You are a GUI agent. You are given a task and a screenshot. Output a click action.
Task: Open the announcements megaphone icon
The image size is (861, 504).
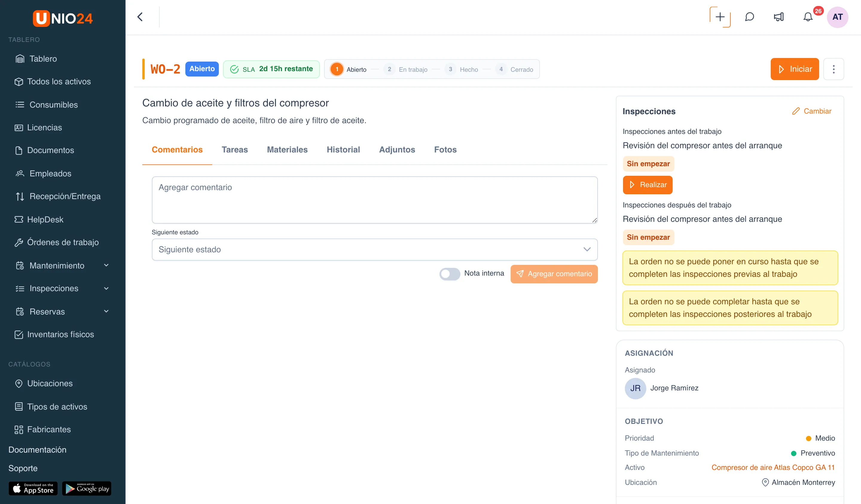[x=779, y=17]
